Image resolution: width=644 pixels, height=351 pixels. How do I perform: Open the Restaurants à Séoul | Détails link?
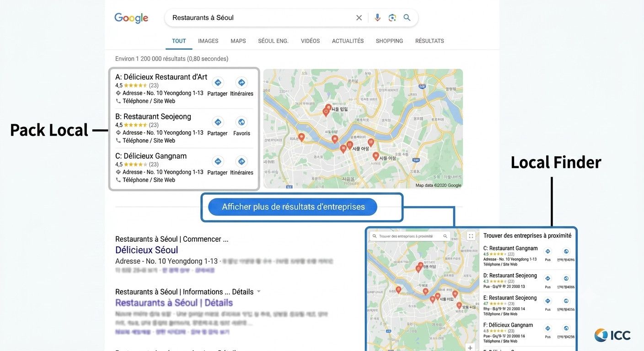pos(174,303)
